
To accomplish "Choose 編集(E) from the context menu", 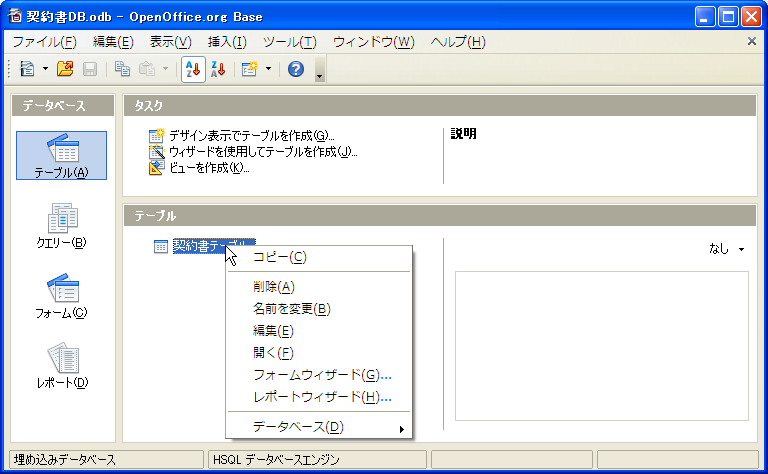I will (318, 331).
